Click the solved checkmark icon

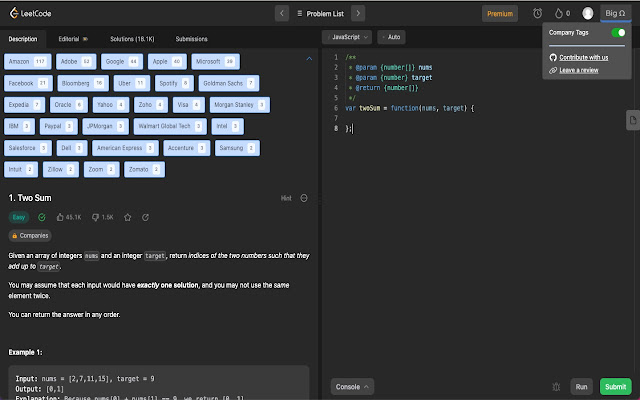(42, 218)
